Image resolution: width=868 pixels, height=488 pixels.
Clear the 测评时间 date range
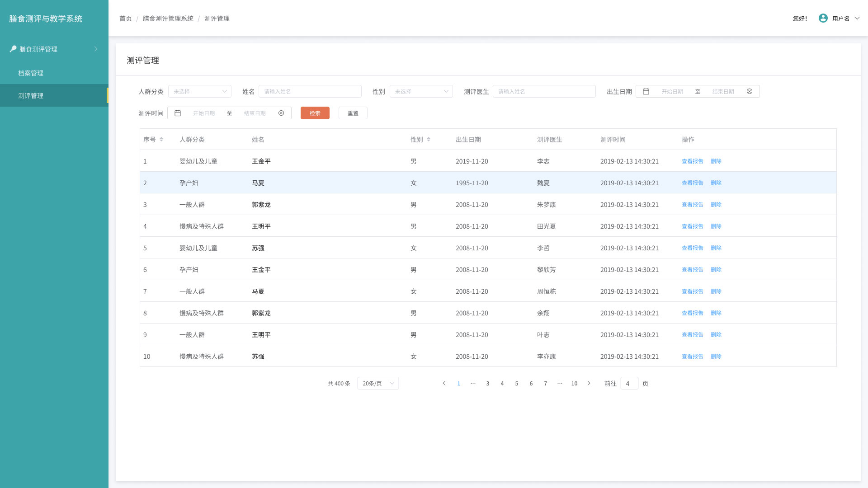(281, 113)
